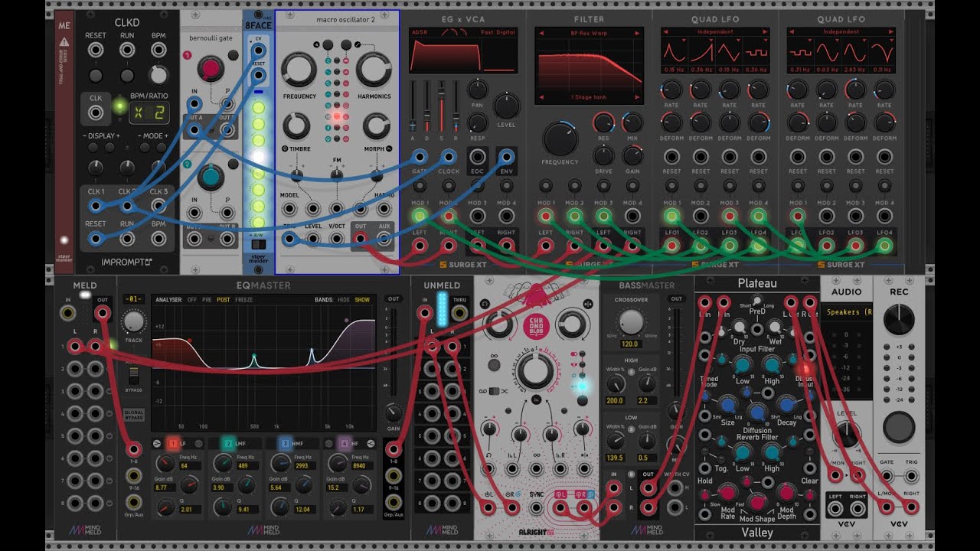Viewport: 980px width, 551px height.
Task: Click the red probability knob on Bernoulli gate
Action: [x=210, y=69]
